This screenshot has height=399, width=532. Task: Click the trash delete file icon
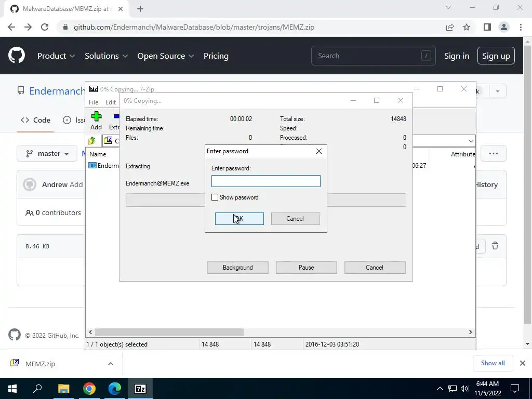[495, 246]
